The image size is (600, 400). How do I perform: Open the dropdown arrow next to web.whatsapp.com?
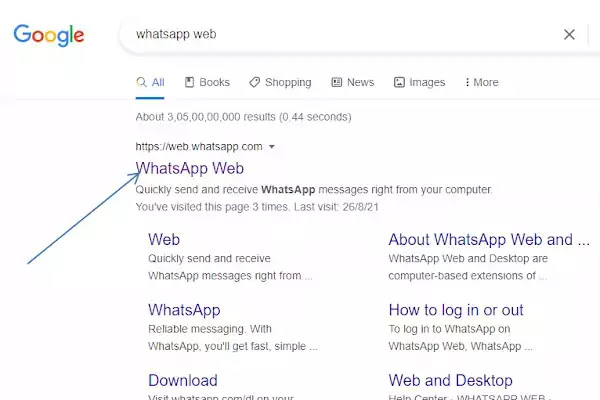coord(272,147)
